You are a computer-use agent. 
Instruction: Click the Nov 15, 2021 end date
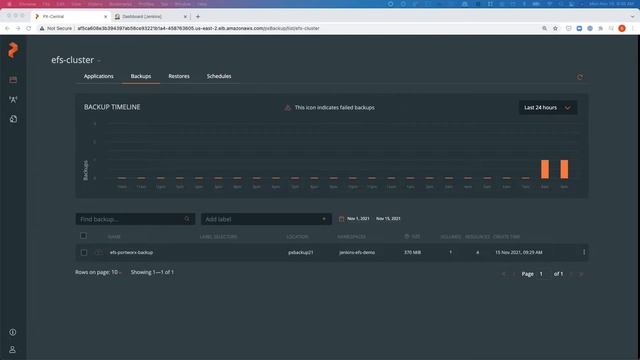click(x=388, y=219)
